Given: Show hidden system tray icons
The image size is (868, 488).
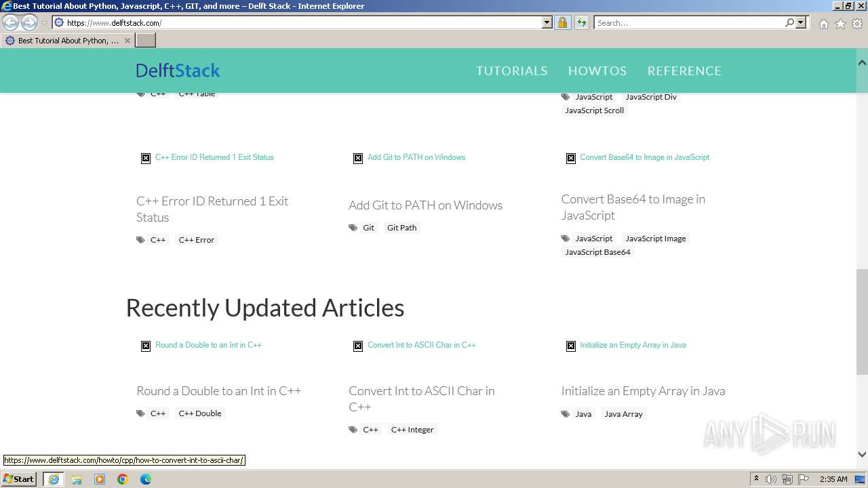Looking at the screenshot, I should click(757, 479).
